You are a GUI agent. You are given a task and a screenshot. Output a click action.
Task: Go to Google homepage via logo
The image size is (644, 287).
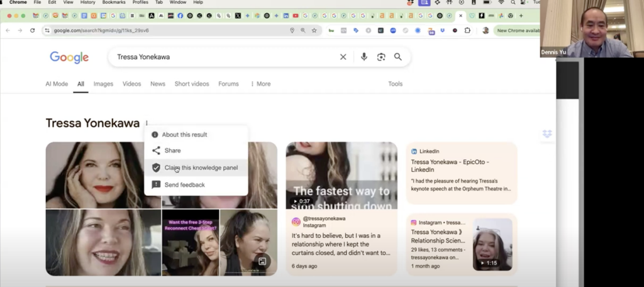point(69,57)
